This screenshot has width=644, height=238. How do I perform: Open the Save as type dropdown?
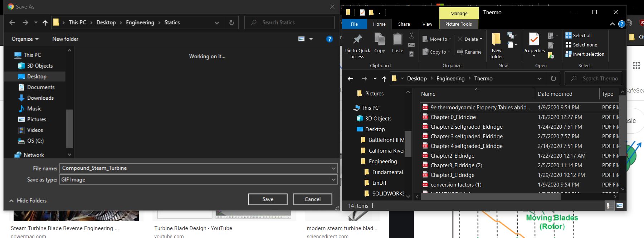point(333,179)
